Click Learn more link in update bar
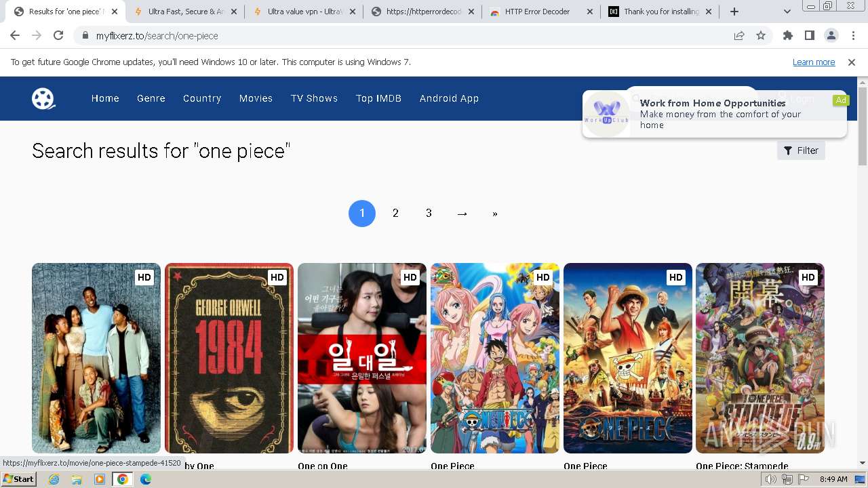The height and width of the screenshot is (488, 868). coord(814,62)
